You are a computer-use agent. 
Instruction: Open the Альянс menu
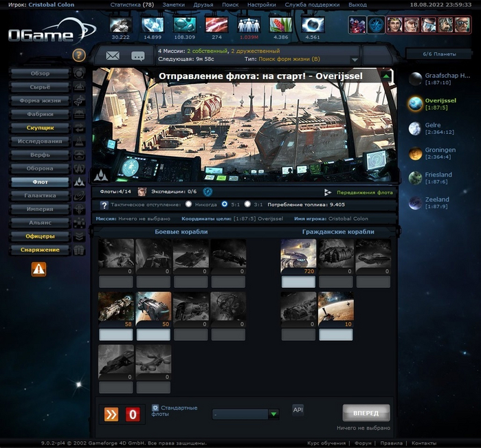pos(40,223)
